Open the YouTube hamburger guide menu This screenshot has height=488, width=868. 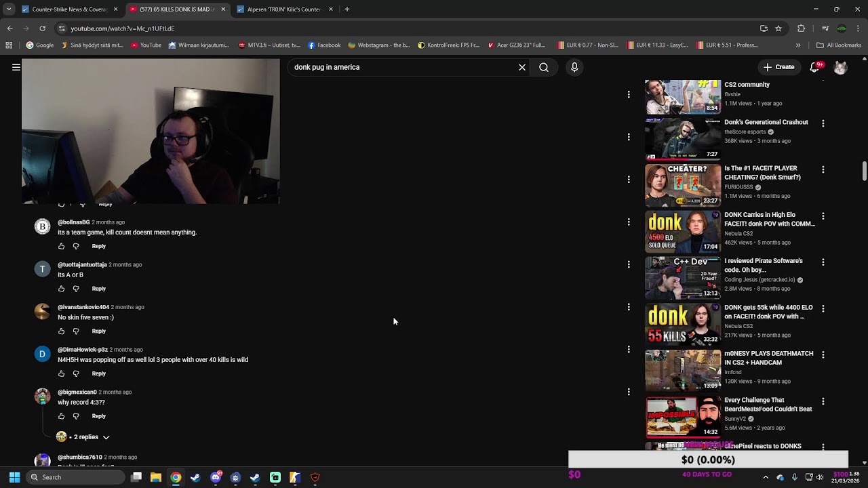(16, 67)
